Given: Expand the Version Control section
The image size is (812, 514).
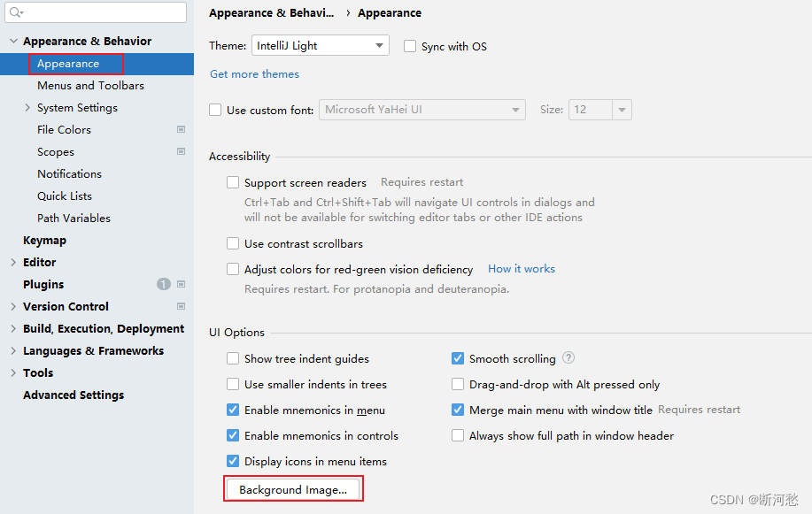Looking at the screenshot, I should coord(13,306).
